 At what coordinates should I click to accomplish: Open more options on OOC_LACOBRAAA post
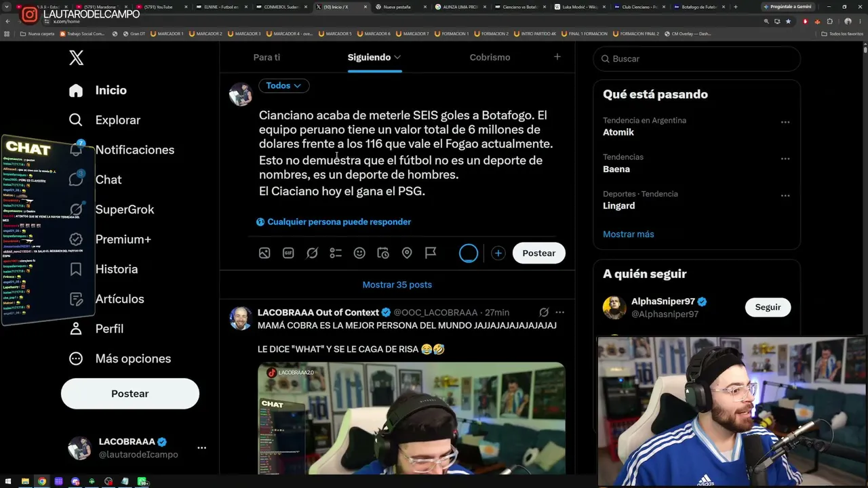(560, 312)
